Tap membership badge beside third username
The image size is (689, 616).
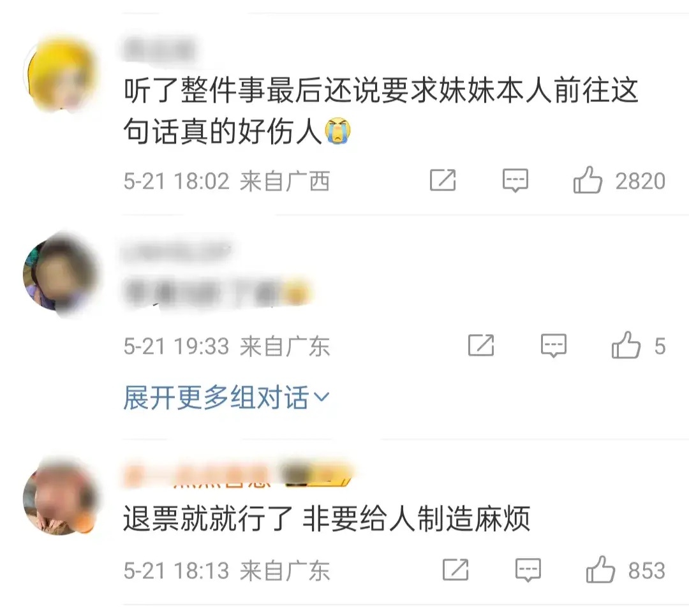(x=317, y=476)
